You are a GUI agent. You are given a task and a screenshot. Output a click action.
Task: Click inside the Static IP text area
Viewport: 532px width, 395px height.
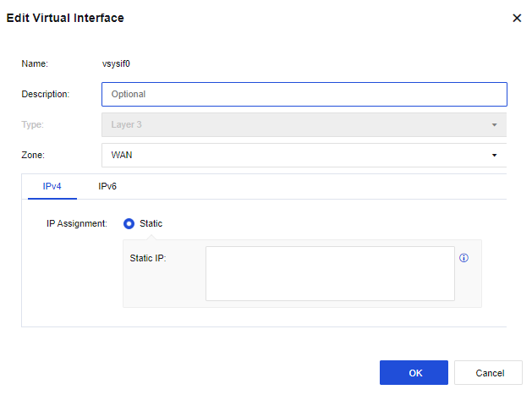(x=330, y=273)
